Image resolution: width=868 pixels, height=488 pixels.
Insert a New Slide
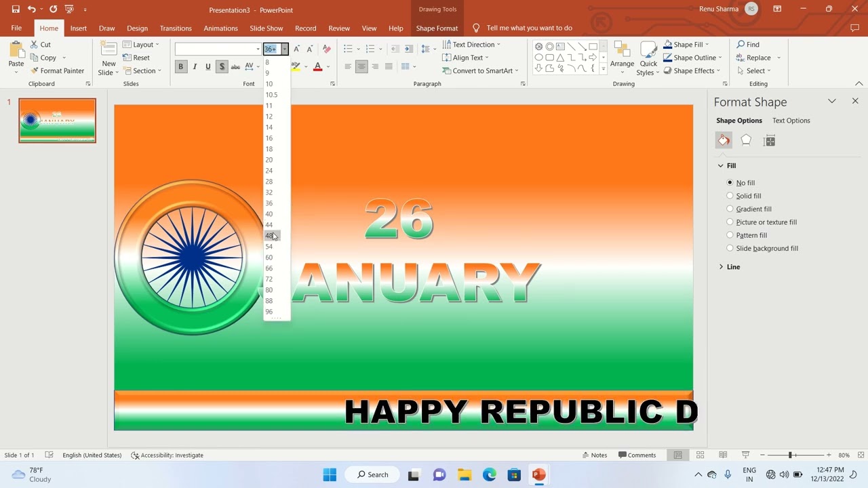108,58
